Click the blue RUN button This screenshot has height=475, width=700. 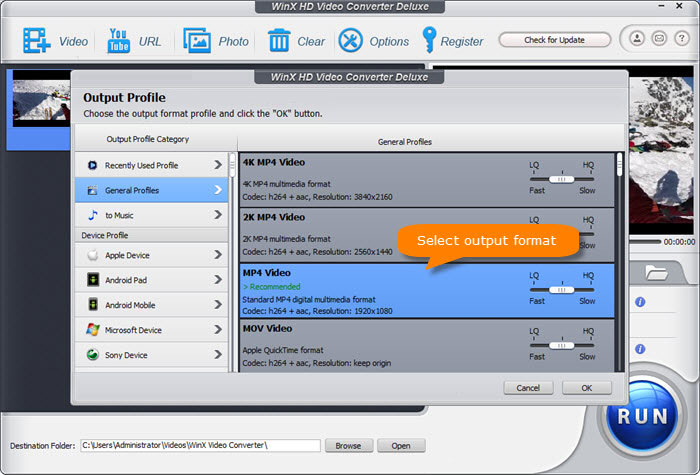point(642,417)
